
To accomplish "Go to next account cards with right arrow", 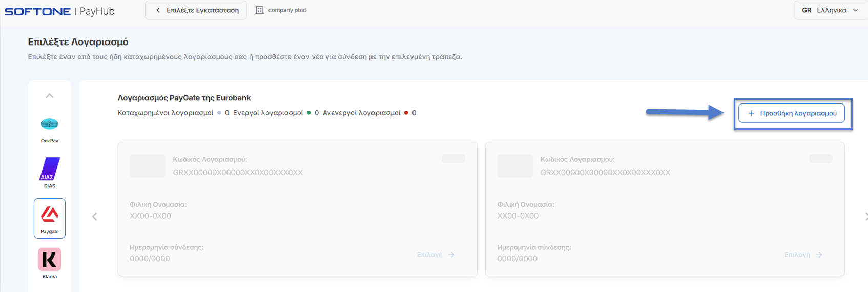I will [x=865, y=217].
